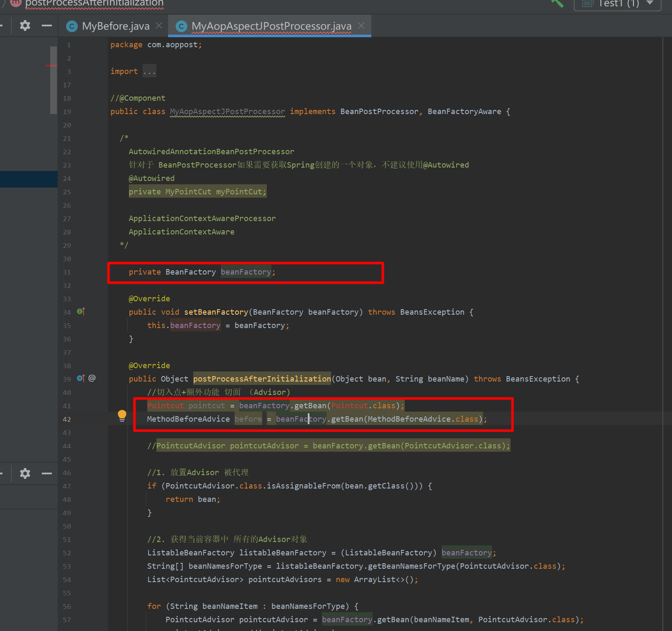672x631 pixels.
Task: Click @Override annotation on line 33
Action: coord(149,299)
